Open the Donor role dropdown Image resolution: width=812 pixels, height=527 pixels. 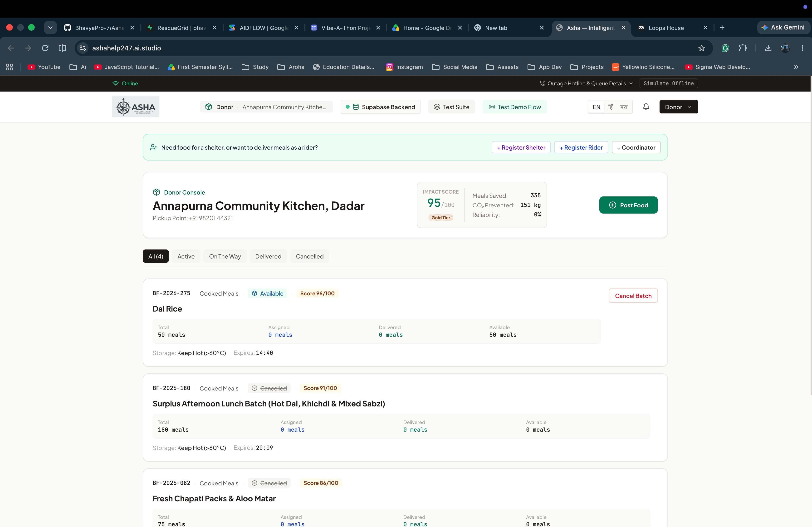678,107
